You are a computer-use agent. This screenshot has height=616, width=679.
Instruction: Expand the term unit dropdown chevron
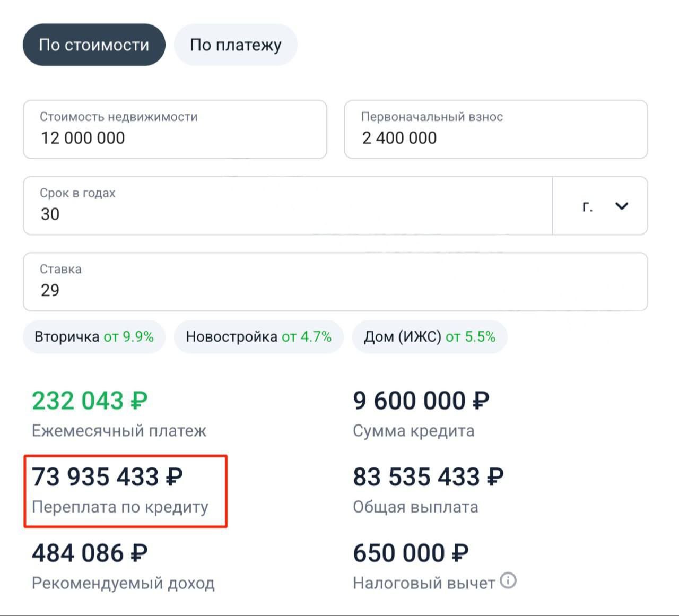pos(621,206)
